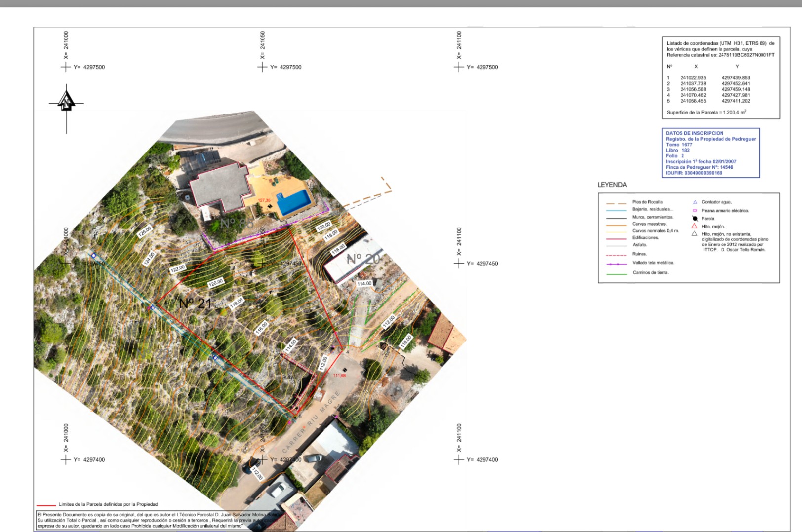
Task: Select the 'Muros, cerramientos.' legend label
Action: click(652, 217)
